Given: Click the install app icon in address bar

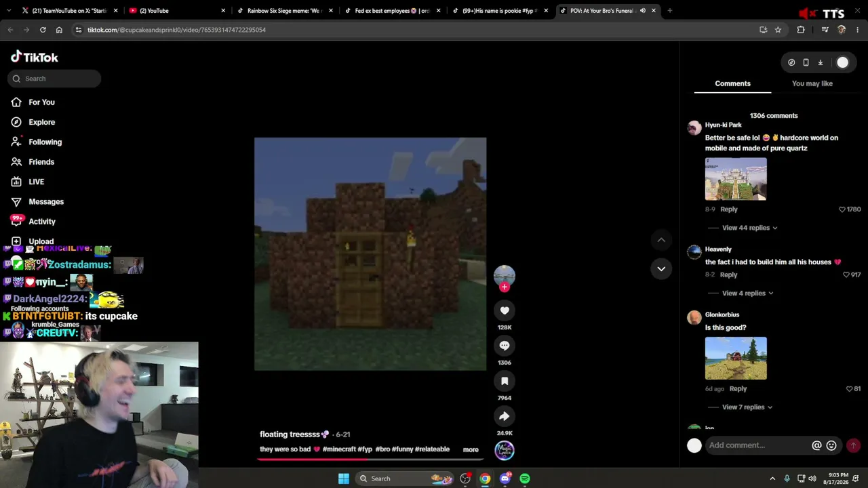Looking at the screenshot, I should pyautogui.click(x=764, y=30).
